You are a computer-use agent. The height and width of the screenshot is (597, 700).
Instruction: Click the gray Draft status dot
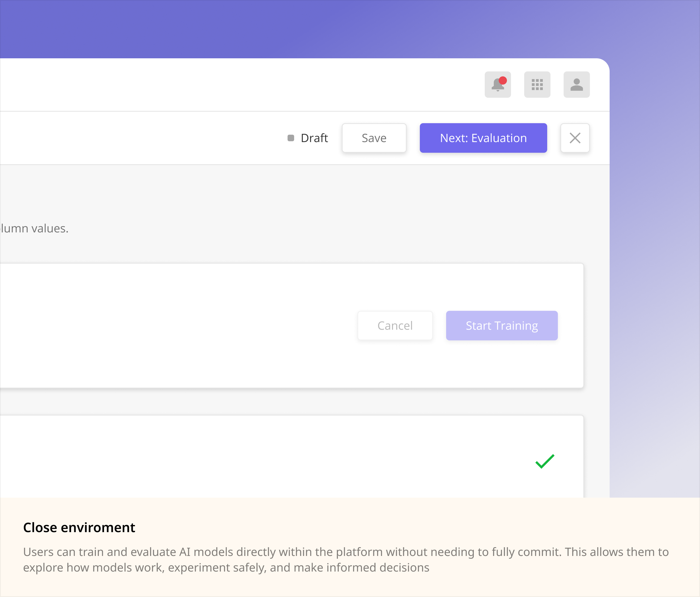pos(291,138)
